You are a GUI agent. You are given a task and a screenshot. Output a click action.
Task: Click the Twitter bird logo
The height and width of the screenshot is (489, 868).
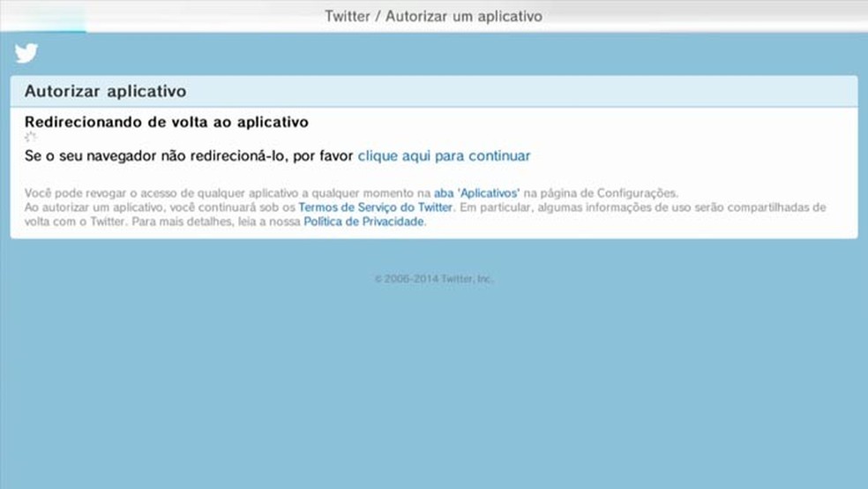click(x=26, y=53)
